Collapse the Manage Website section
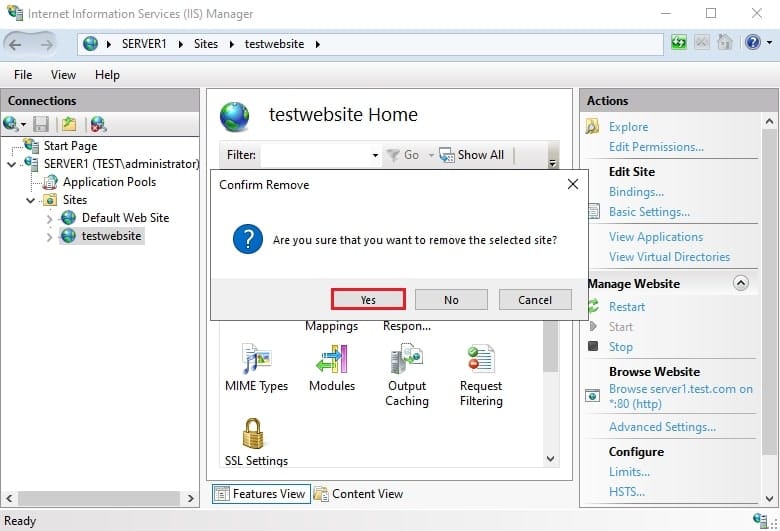 coord(740,283)
